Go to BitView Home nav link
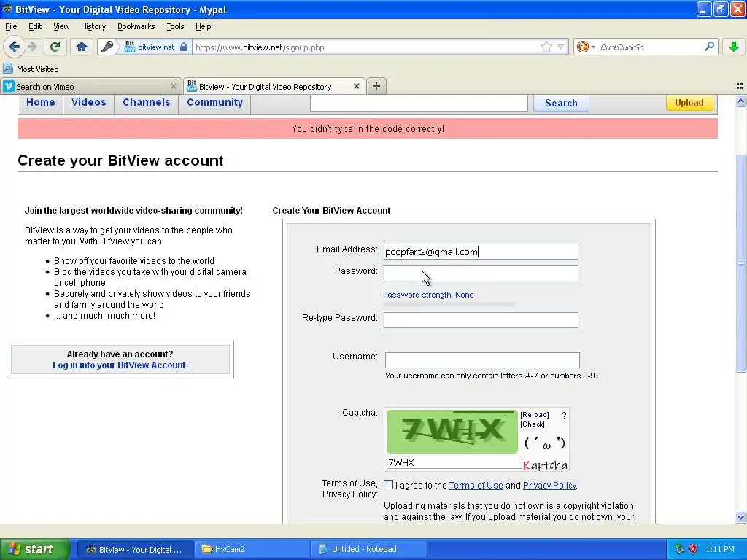Image resolution: width=747 pixels, height=560 pixels. tap(41, 102)
